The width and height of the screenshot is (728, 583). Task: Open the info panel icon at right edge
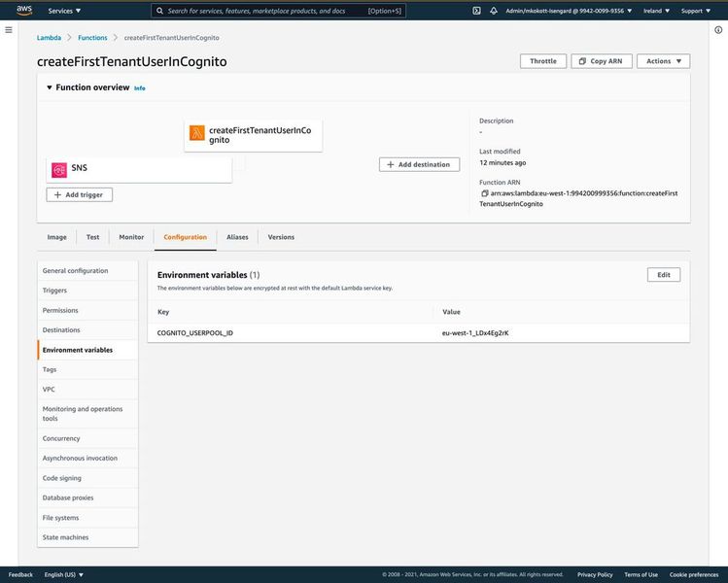(x=718, y=30)
